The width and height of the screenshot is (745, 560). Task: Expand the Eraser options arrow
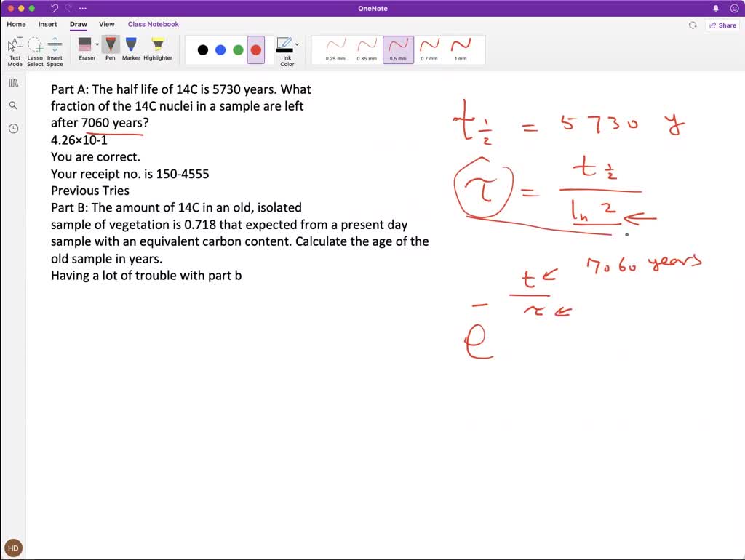tap(97, 44)
